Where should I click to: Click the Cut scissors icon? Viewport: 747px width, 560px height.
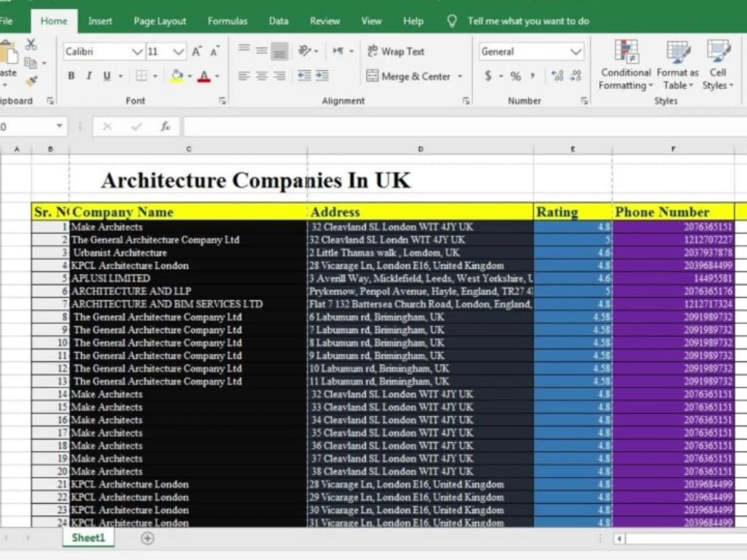(31, 44)
